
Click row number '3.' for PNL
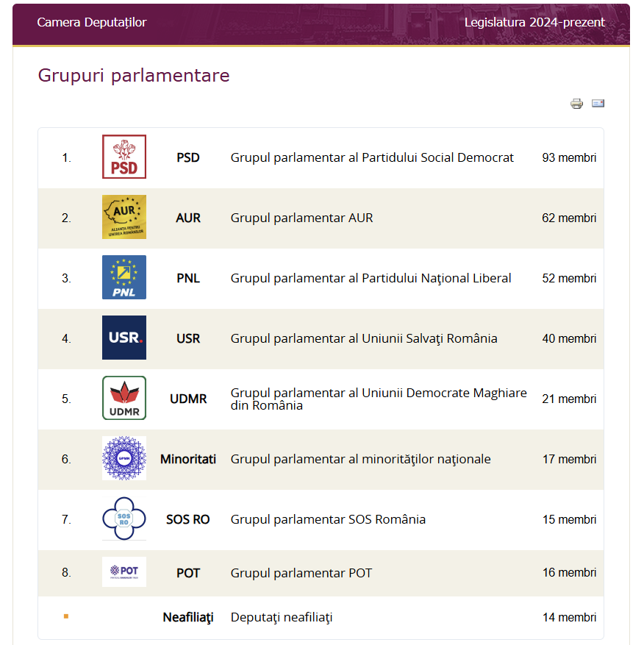pyautogui.click(x=66, y=278)
